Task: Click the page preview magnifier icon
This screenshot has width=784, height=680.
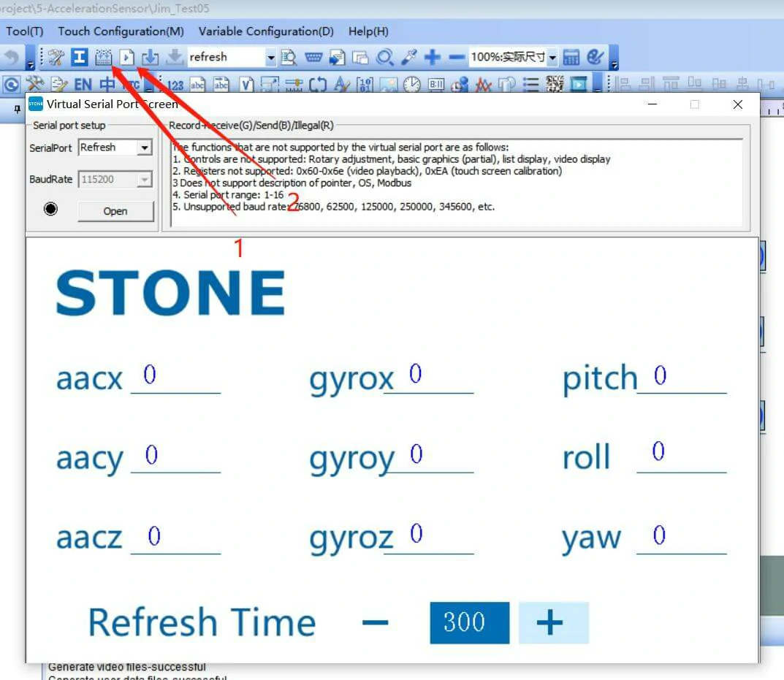Action: (x=289, y=58)
